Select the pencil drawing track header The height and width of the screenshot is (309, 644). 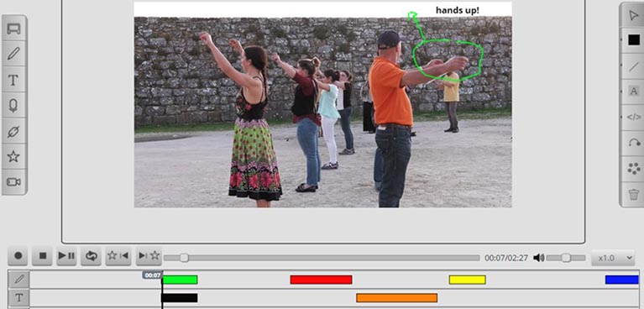point(19,280)
